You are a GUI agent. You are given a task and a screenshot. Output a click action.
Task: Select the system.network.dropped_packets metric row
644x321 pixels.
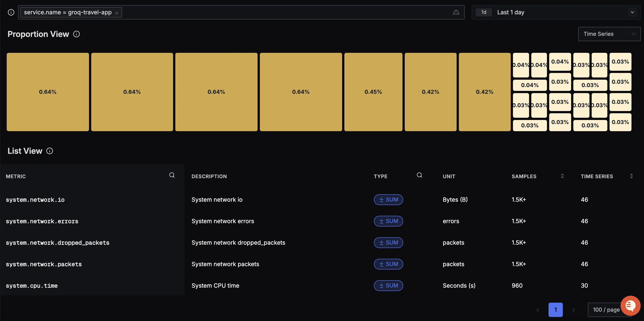pyautogui.click(x=58, y=242)
